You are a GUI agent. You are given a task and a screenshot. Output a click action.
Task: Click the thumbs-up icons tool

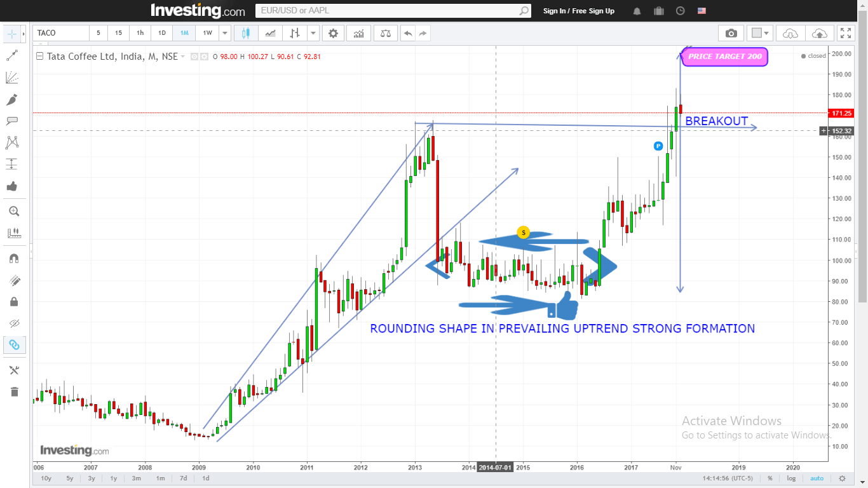tap(12, 186)
